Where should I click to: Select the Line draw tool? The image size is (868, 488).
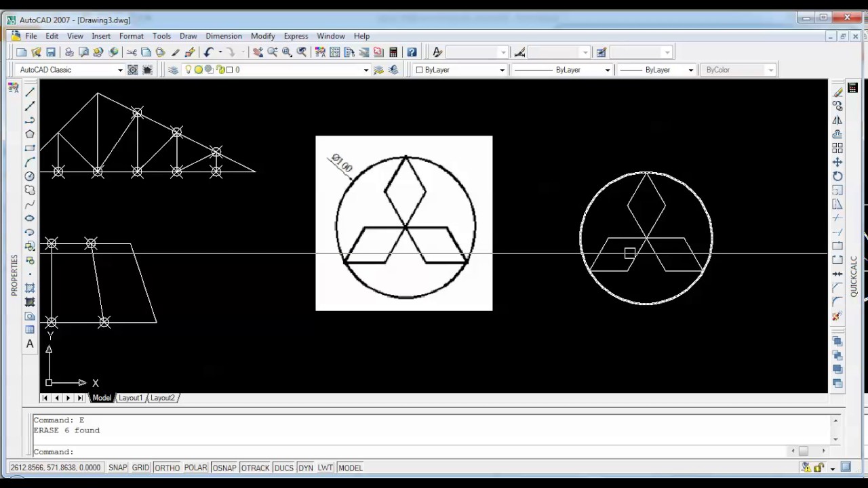[30, 92]
